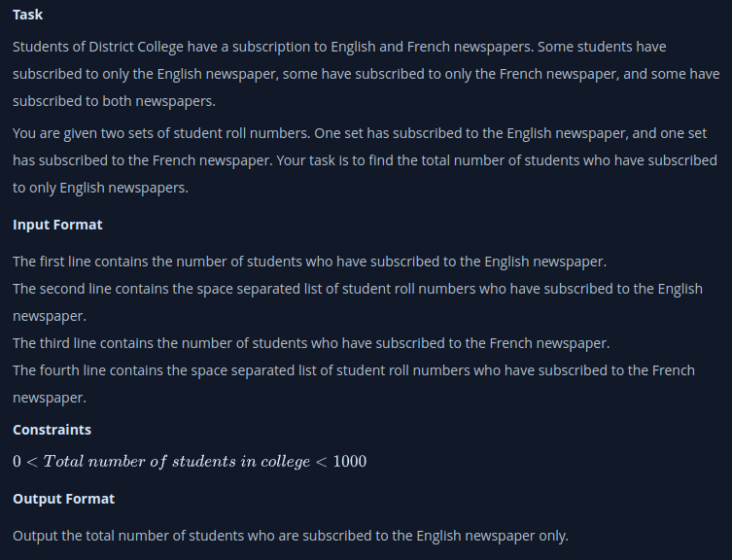This screenshot has height=560, width=732.
Task: Click the "Input Format" heading
Action: point(57,225)
